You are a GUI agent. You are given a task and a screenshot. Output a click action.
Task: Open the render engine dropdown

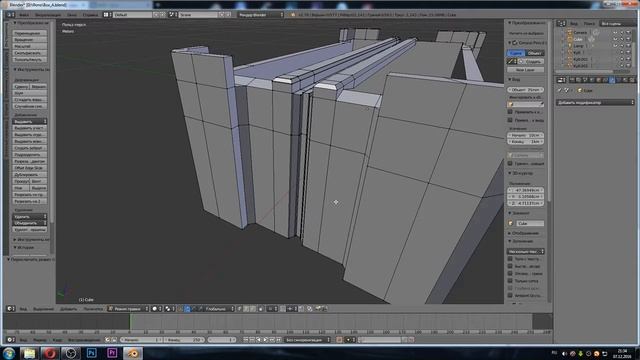click(x=260, y=14)
